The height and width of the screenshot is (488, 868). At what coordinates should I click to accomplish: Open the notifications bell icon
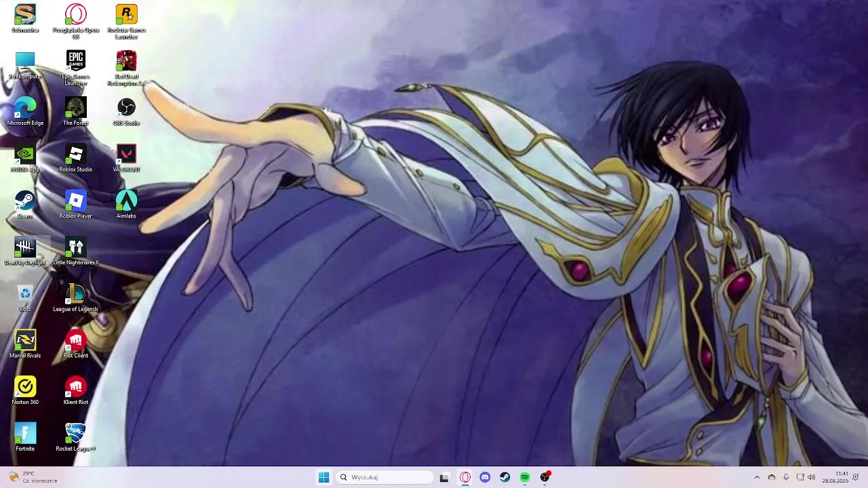click(x=856, y=477)
